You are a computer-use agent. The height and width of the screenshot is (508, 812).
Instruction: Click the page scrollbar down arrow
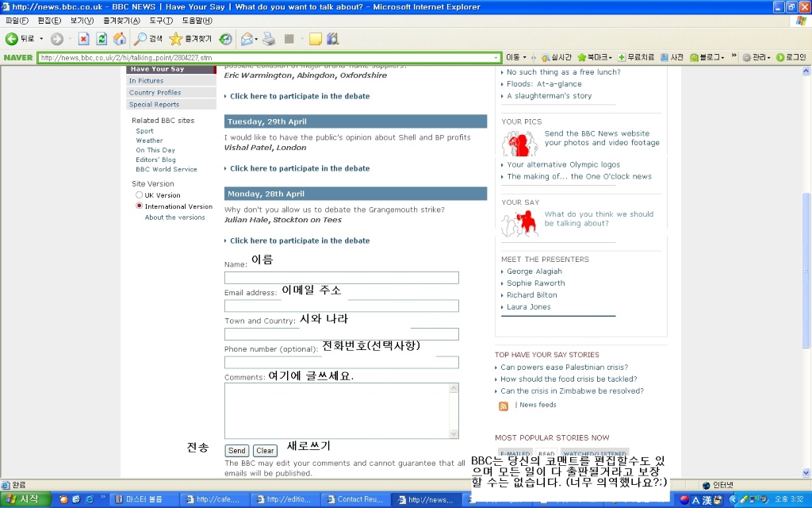[x=806, y=473]
